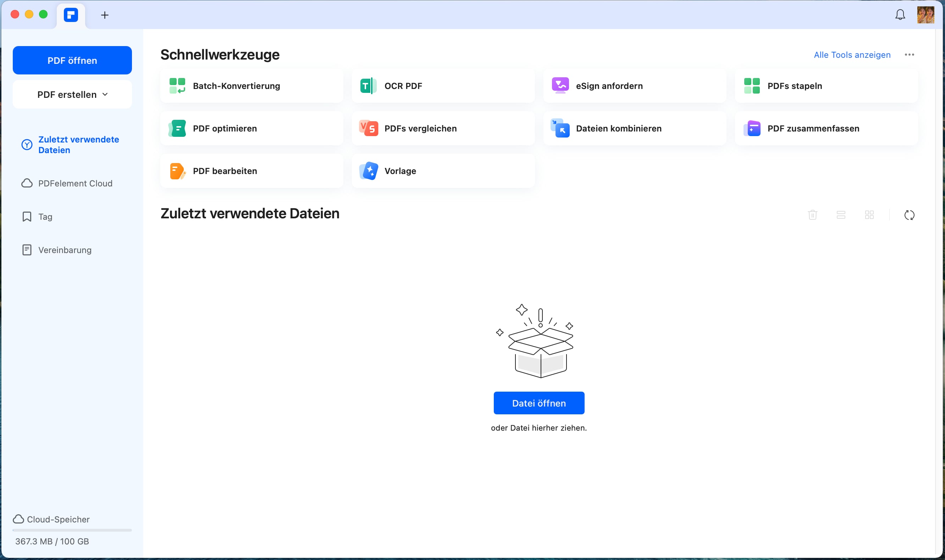Image resolution: width=945 pixels, height=560 pixels.
Task: Open the Vorlage templates tool
Action: (x=443, y=171)
